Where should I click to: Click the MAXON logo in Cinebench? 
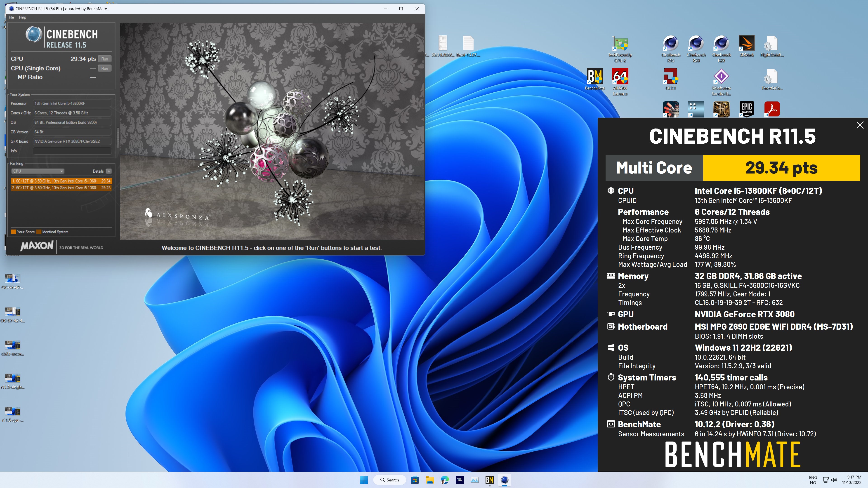(37, 246)
